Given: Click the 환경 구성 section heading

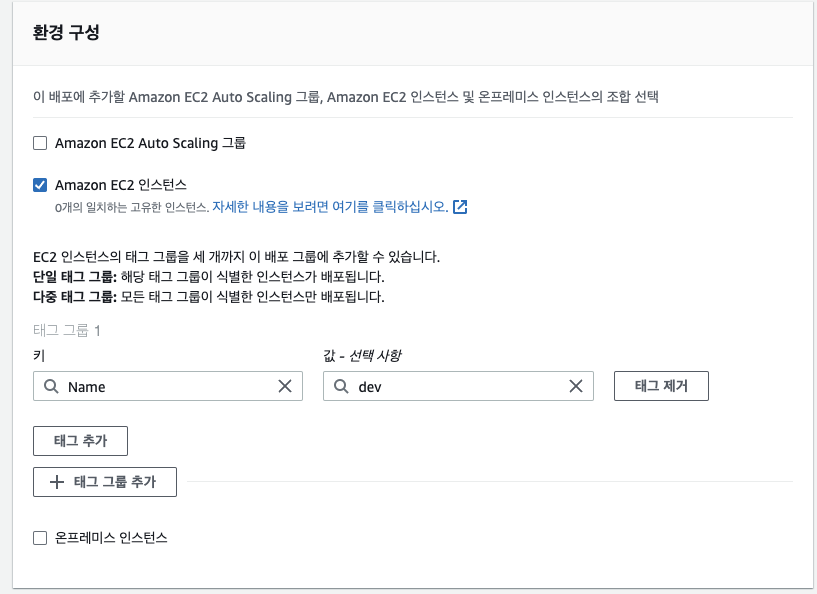Looking at the screenshot, I should [x=66, y=32].
